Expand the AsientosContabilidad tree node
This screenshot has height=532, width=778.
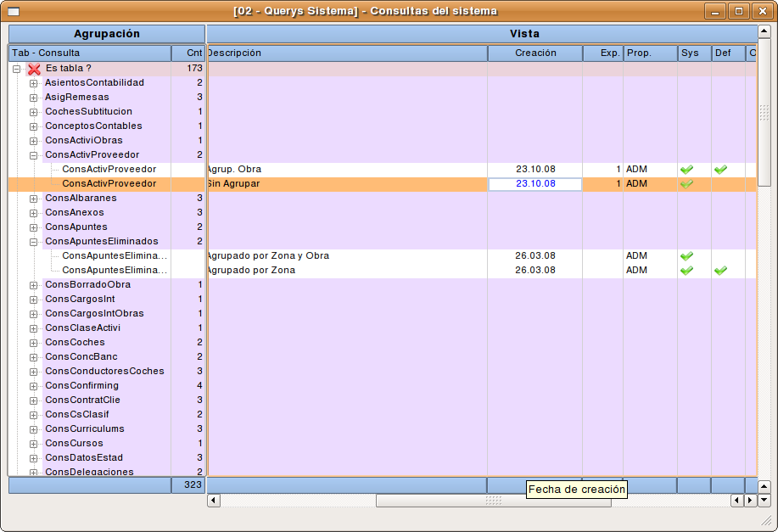32,82
